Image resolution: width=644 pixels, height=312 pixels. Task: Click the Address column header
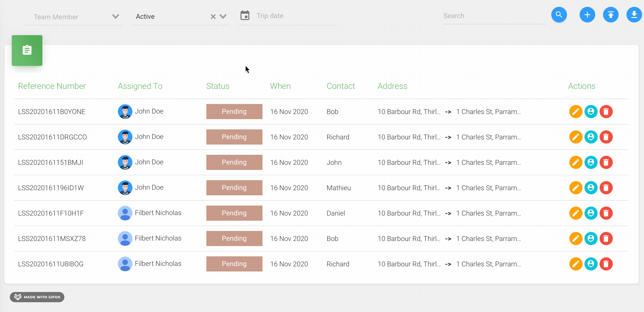(x=392, y=86)
